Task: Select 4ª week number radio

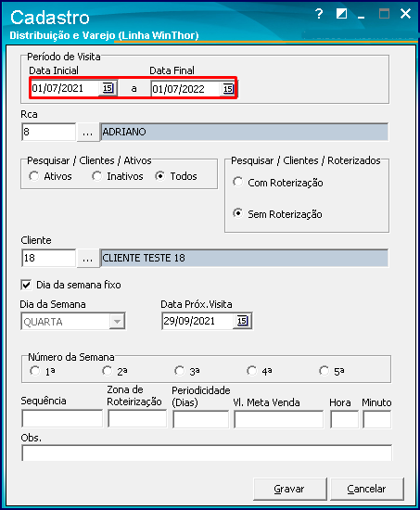Action: tap(252, 371)
